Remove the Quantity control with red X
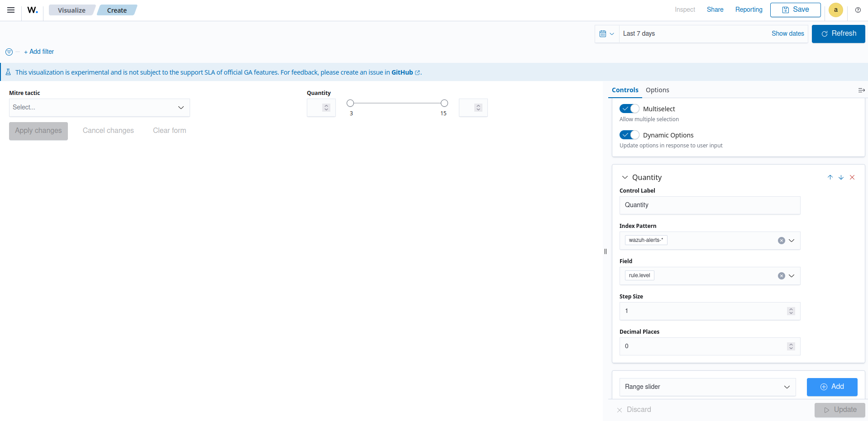The width and height of the screenshot is (868, 421). 852,177
